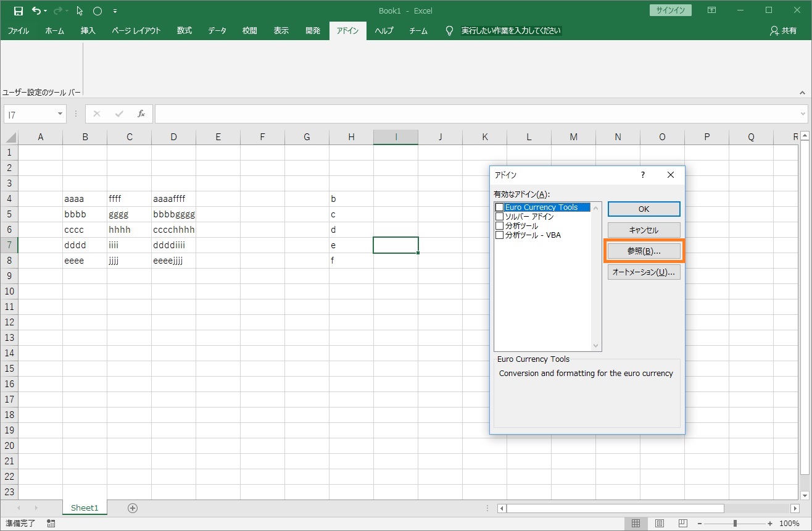Open Insert Function with the fx icon
The image size is (812, 531).
[x=141, y=114]
